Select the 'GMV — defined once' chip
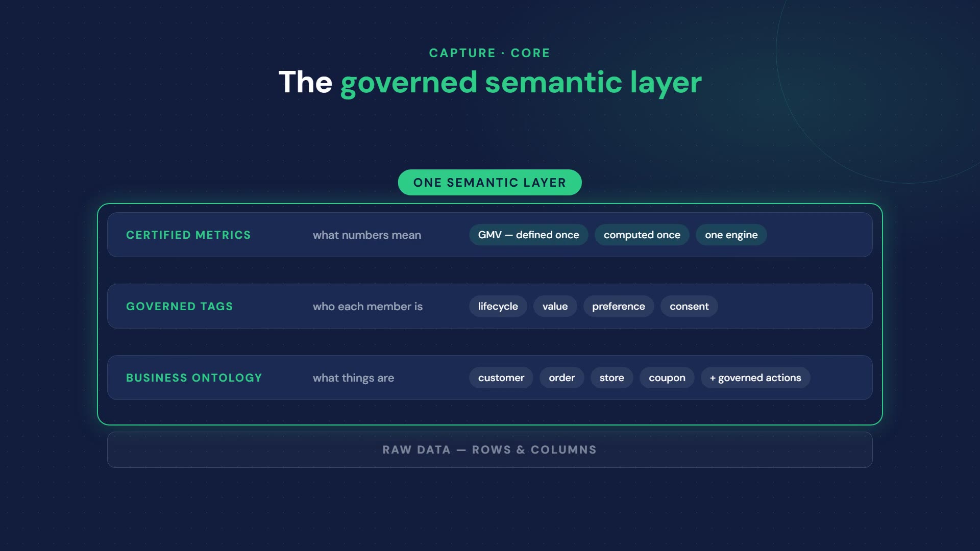 (528, 235)
